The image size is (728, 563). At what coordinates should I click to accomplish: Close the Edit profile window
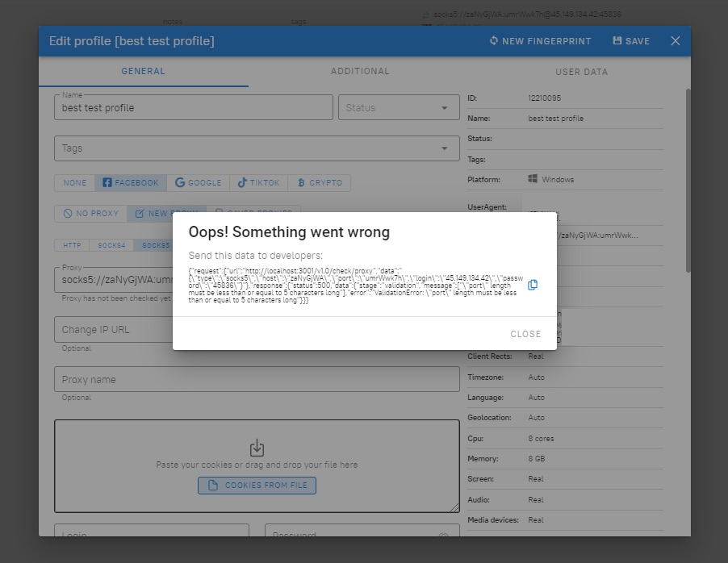[676, 41]
